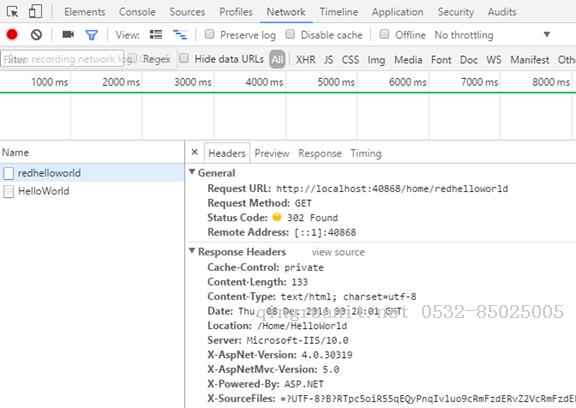
Task: Stop recording with the red record button
Action: 12,35
